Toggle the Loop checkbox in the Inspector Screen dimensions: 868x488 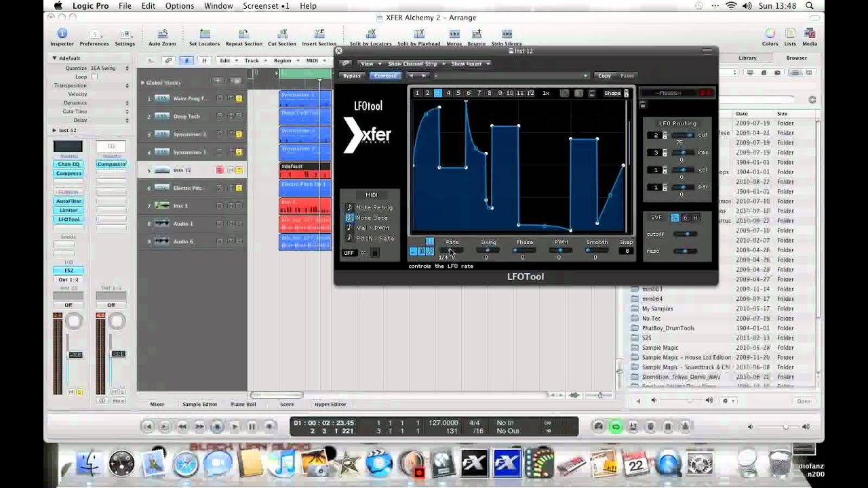click(x=94, y=77)
